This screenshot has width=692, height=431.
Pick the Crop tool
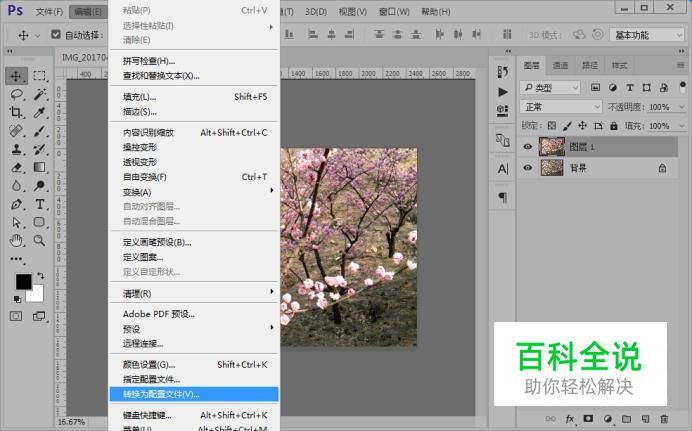(x=17, y=113)
